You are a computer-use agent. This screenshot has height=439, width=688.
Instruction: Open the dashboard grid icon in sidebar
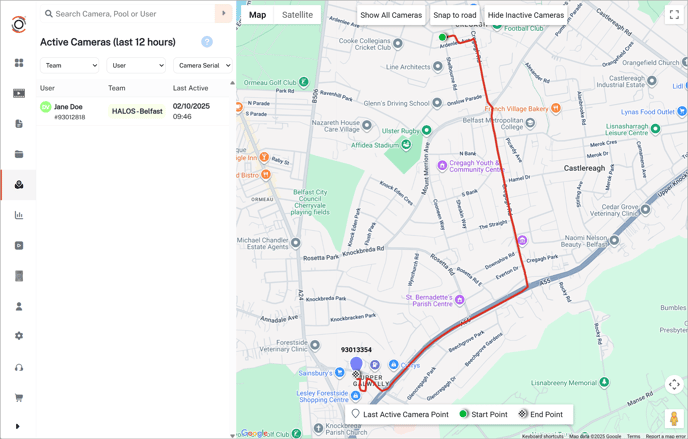point(19,63)
